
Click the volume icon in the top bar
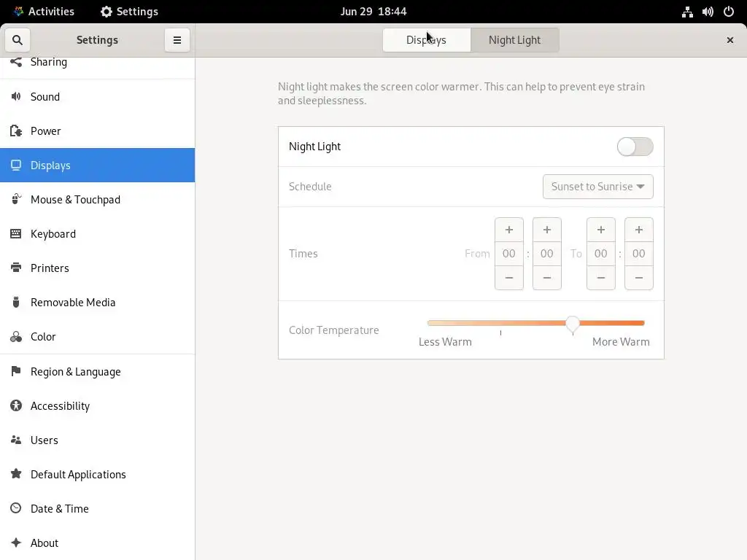[708, 12]
